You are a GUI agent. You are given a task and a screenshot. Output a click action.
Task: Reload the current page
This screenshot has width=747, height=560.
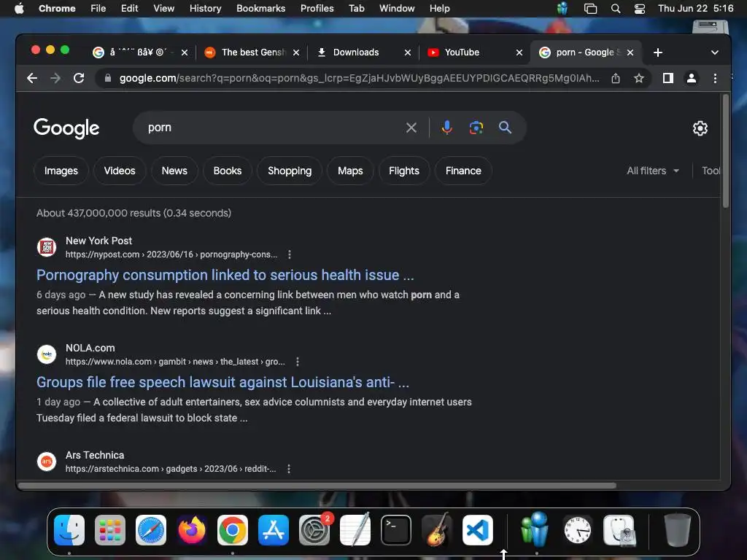point(79,78)
